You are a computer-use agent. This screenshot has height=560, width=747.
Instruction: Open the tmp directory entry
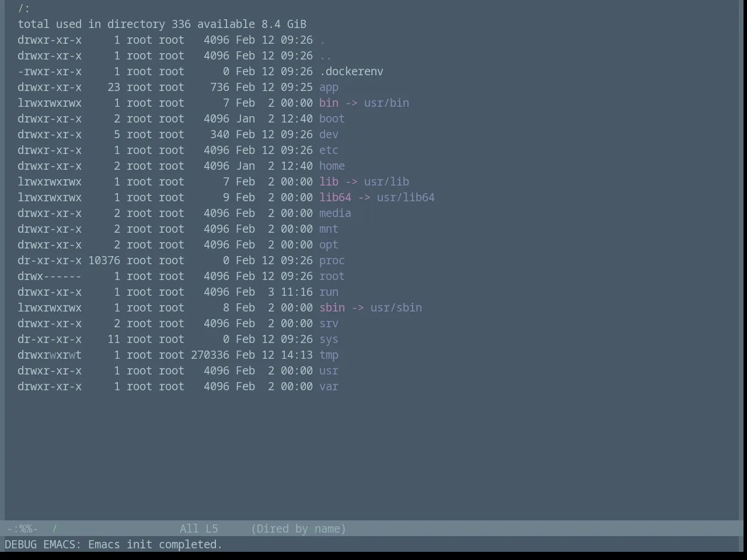click(329, 355)
